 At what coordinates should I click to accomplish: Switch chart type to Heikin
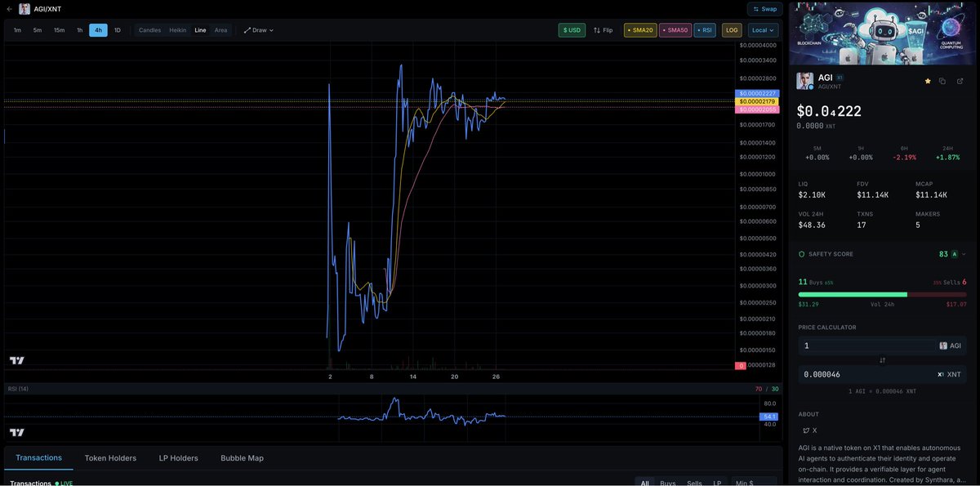coord(177,30)
